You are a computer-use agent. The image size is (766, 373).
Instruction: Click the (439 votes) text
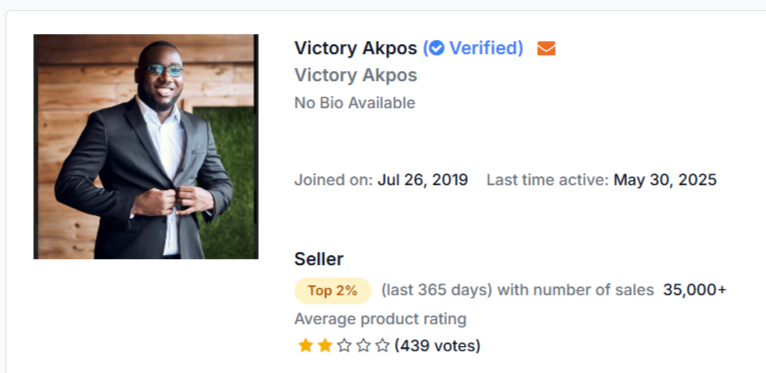pyautogui.click(x=438, y=346)
